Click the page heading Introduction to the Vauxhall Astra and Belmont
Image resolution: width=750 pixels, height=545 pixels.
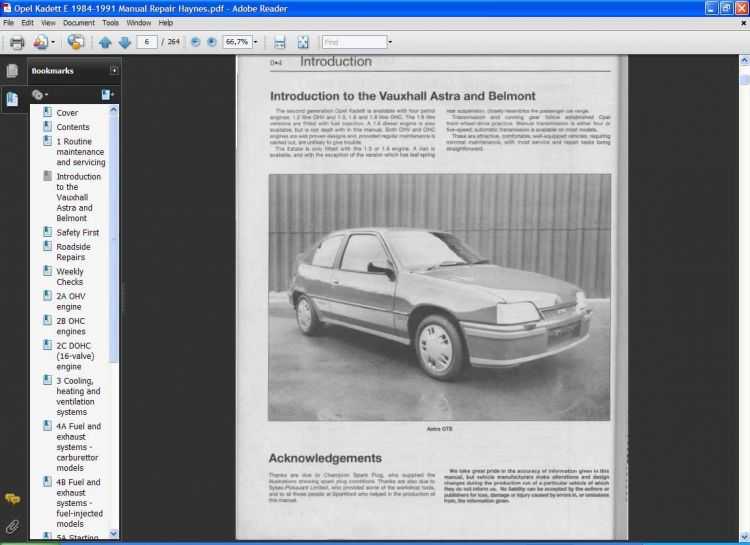[403, 96]
